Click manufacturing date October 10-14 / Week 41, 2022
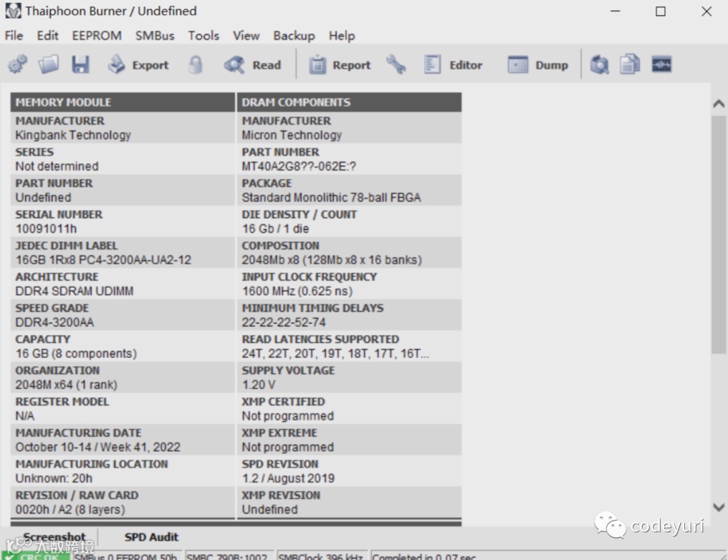This screenshot has width=728, height=560. (x=98, y=447)
